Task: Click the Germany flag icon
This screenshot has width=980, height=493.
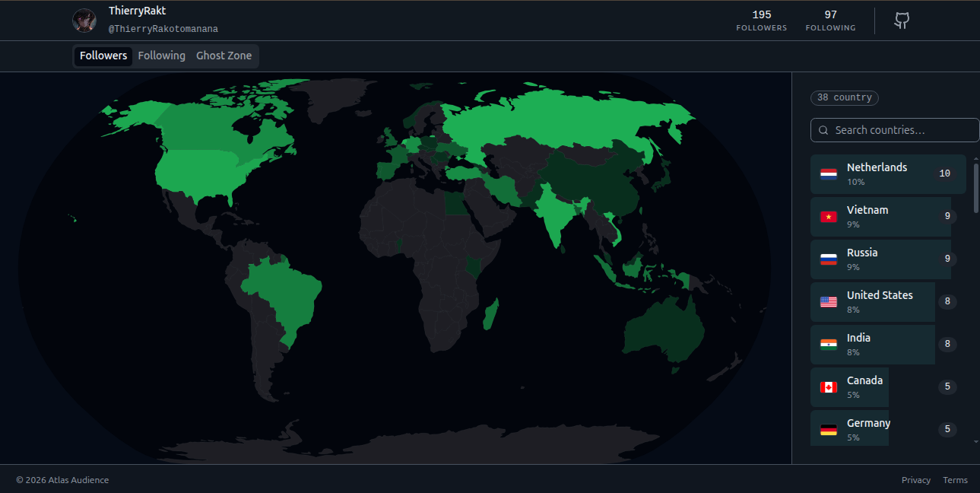Action: tap(829, 430)
